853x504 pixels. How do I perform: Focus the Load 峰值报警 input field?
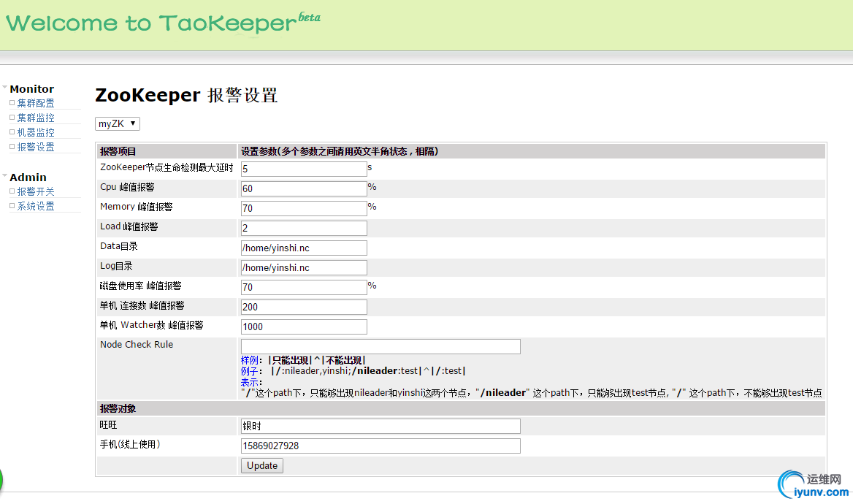pyautogui.click(x=304, y=228)
